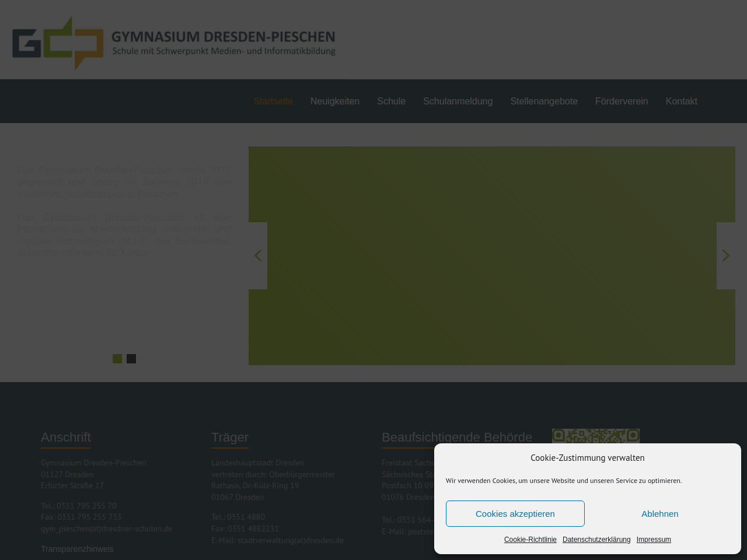747x560 pixels.
Task: Open the Cookie-Richtlinie link
Action: click(530, 540)
